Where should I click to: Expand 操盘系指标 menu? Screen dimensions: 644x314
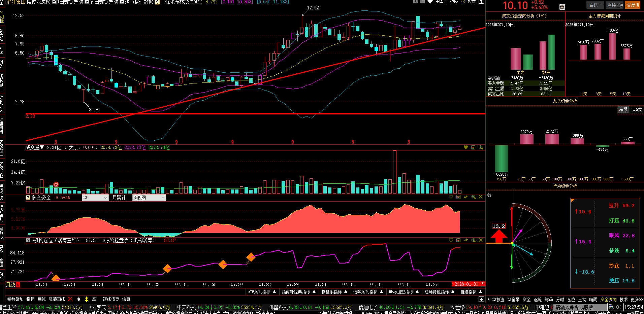pyautogui.click(x=334, y=292)
